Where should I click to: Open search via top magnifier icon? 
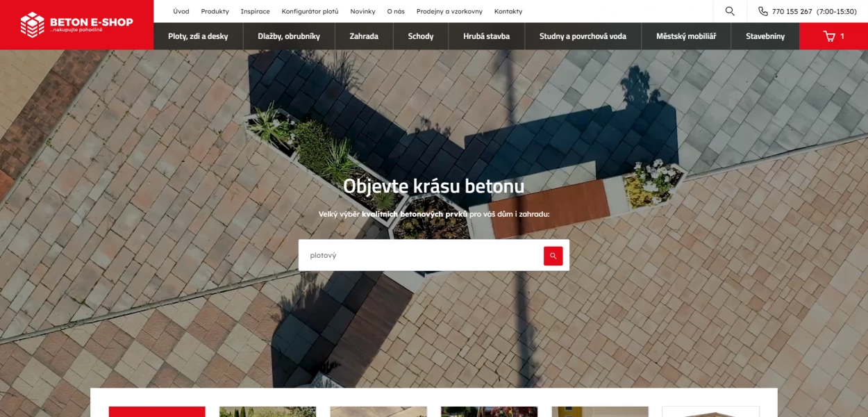point(730,11)
